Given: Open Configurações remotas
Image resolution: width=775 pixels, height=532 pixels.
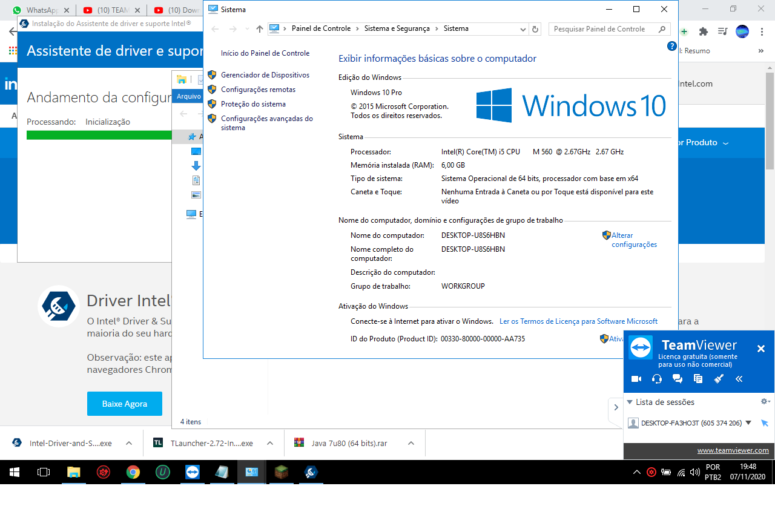Looking at the screenshot, I should coord(259,90).
